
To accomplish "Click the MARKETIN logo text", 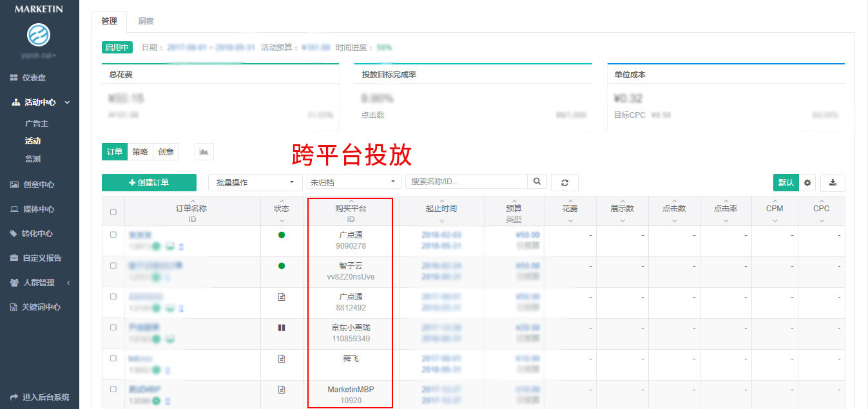I will tap(39, 9).
